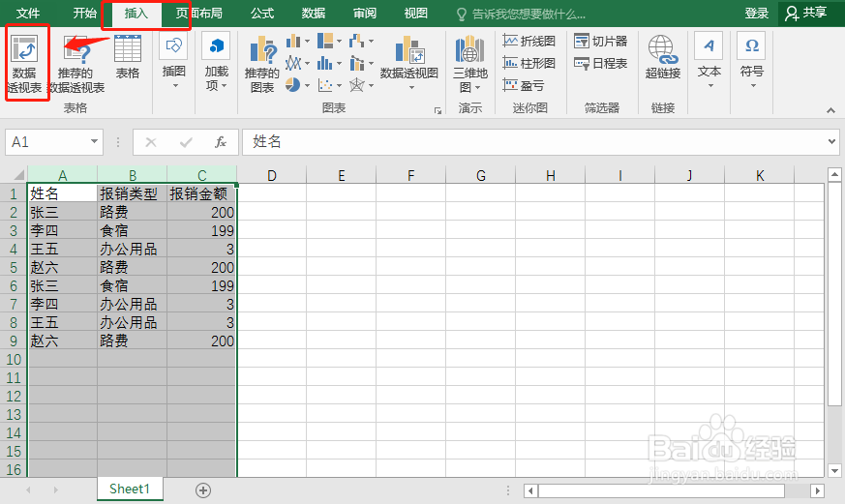845x504 pixels.
Task: Open the scatter chart dropdown arrow
Action: [339, 85]
